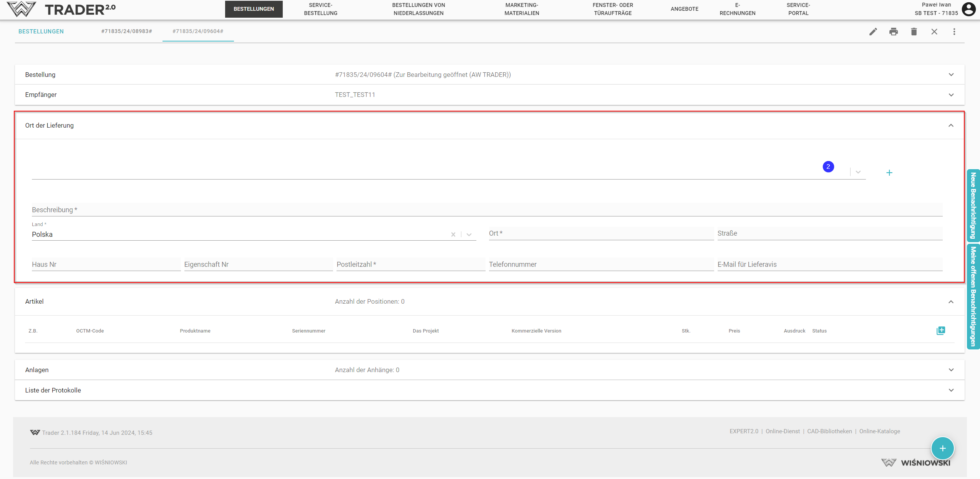Click the add article icon in Artikel table
The width and height of the screenshot is (980, 479).
point(940,331)
